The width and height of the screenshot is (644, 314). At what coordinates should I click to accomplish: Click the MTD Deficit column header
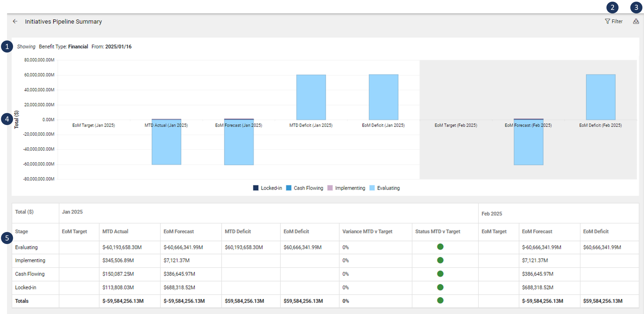(238, 231)
